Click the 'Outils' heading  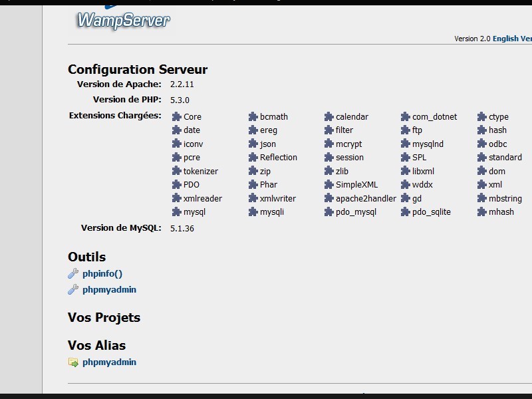pyautogui.click(x=87, y=257)
